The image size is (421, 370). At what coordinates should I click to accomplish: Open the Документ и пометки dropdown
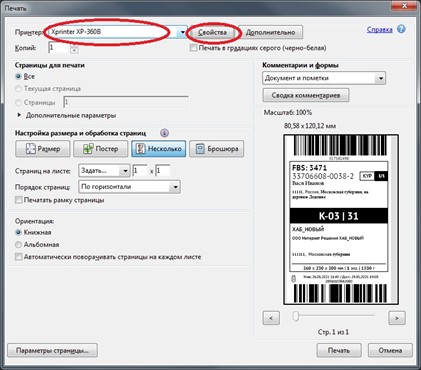(324, 78)
